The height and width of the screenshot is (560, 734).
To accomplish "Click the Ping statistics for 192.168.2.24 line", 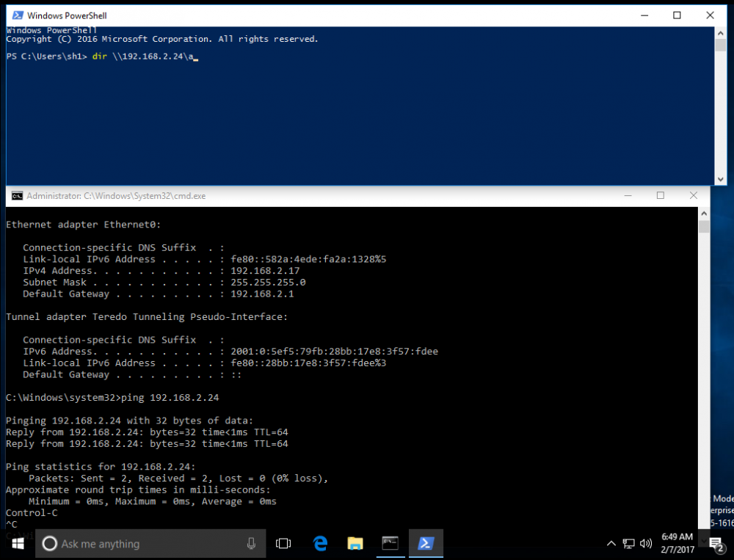I will [101, 467].
